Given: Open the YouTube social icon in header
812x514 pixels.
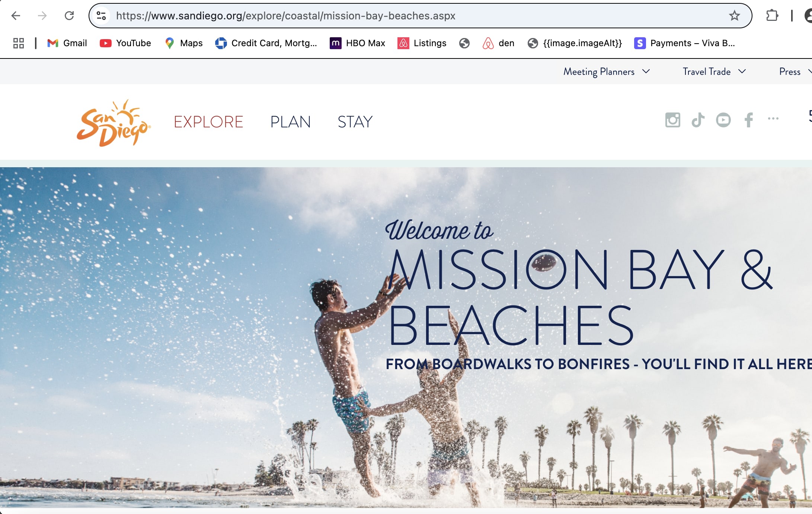Looking at the screenshot, I should [x=723, y=120].
